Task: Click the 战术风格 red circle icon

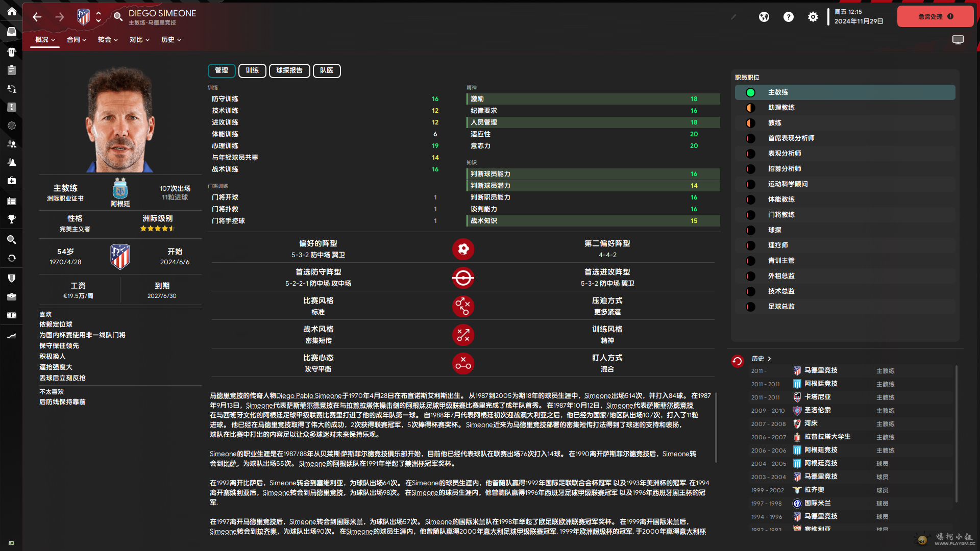Action: tap(463, 335)
